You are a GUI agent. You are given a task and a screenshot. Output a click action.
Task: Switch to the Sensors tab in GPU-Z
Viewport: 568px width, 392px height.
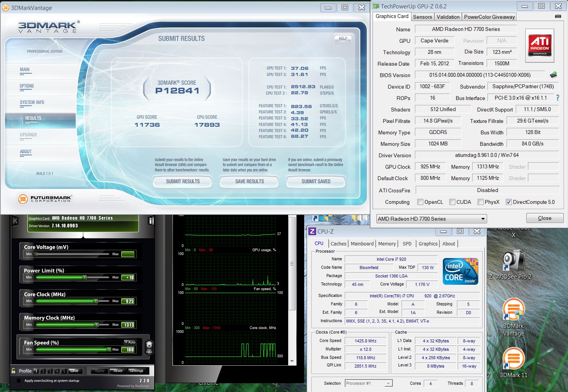[422, 17]
